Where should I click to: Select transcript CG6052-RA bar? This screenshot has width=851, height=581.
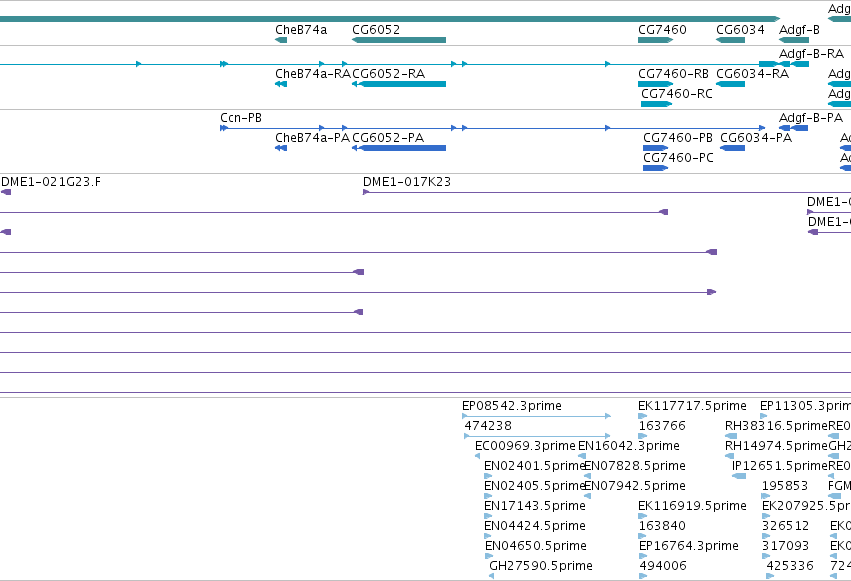click(399, 84)
